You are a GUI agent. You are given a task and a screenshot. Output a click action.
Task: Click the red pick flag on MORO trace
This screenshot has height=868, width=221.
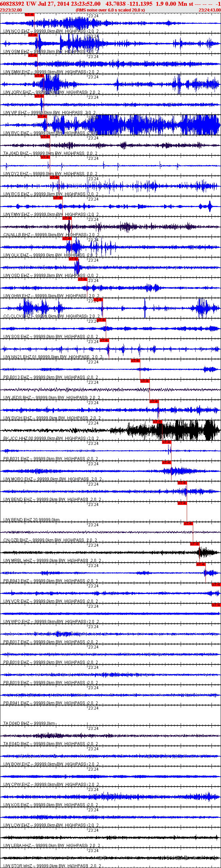click(166, 463)
